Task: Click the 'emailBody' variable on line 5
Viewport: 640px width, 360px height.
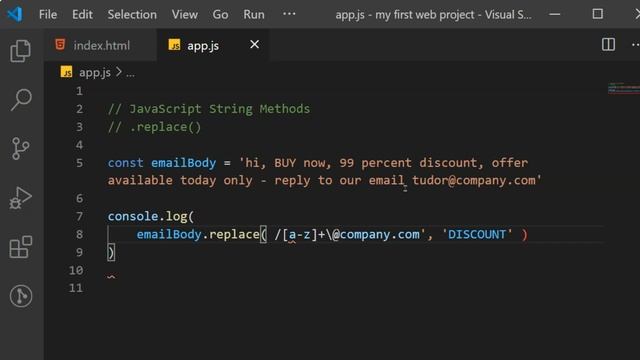Action: 183,163
